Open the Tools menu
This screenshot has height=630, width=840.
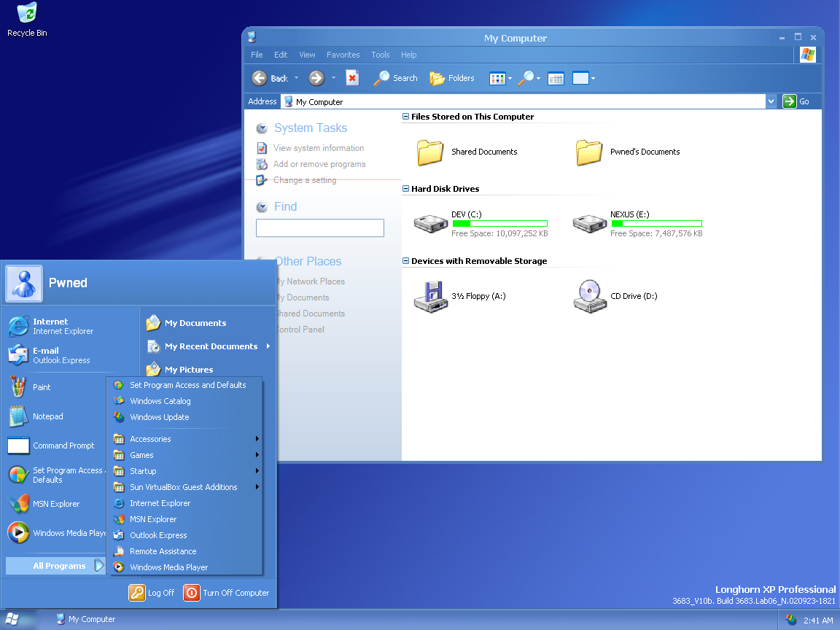[380, 55]
